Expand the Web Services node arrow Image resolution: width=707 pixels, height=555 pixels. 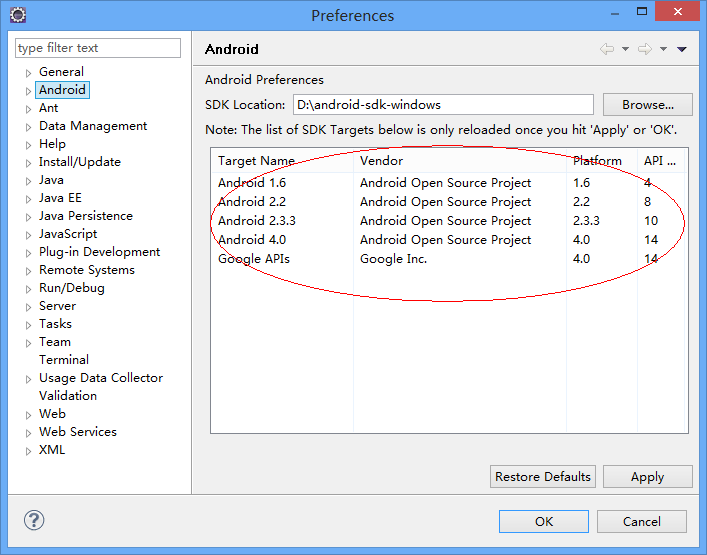(28, 434)
